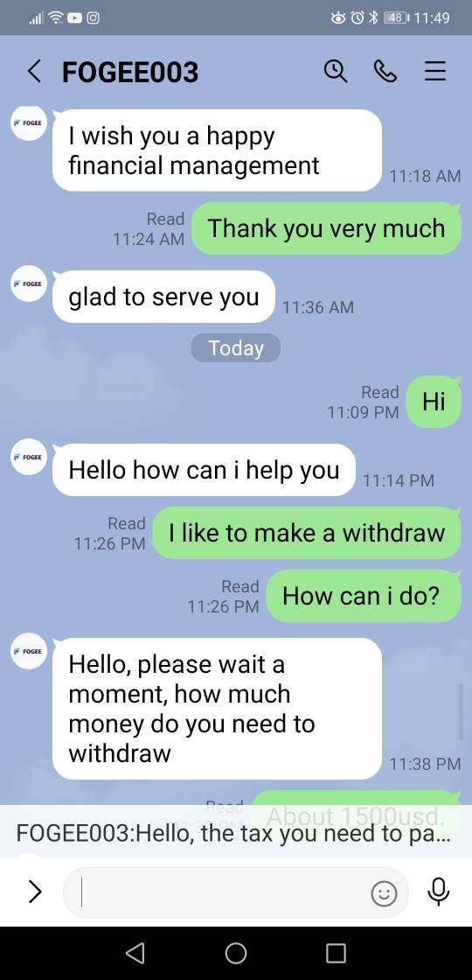
Task: Tap FOGEE avatar beside 'Hello how can i help you'
Action: 29,457
